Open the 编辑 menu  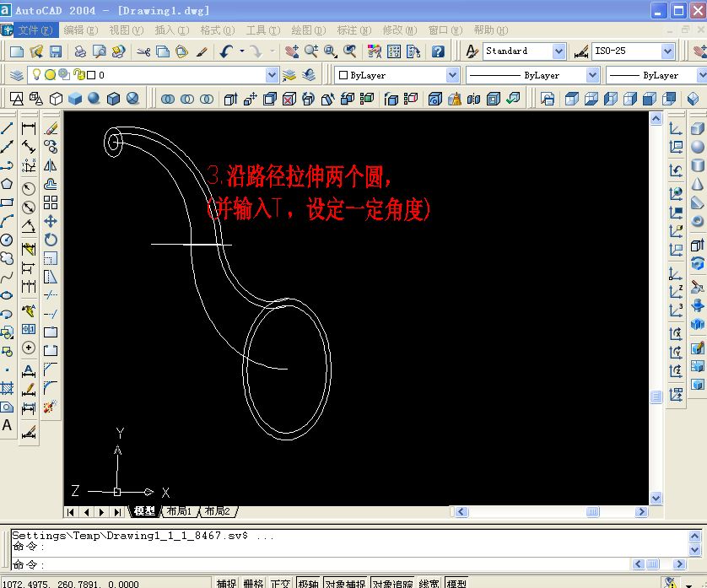tap(81, 30)
